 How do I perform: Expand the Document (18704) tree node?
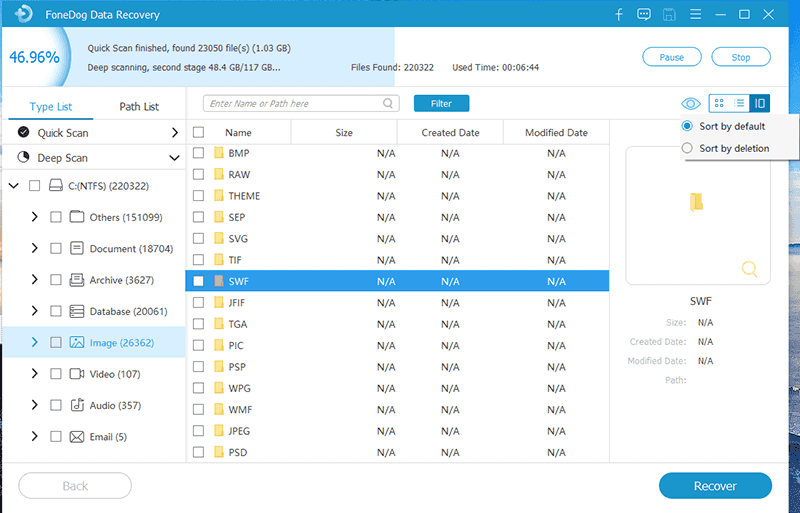(35, 248)
